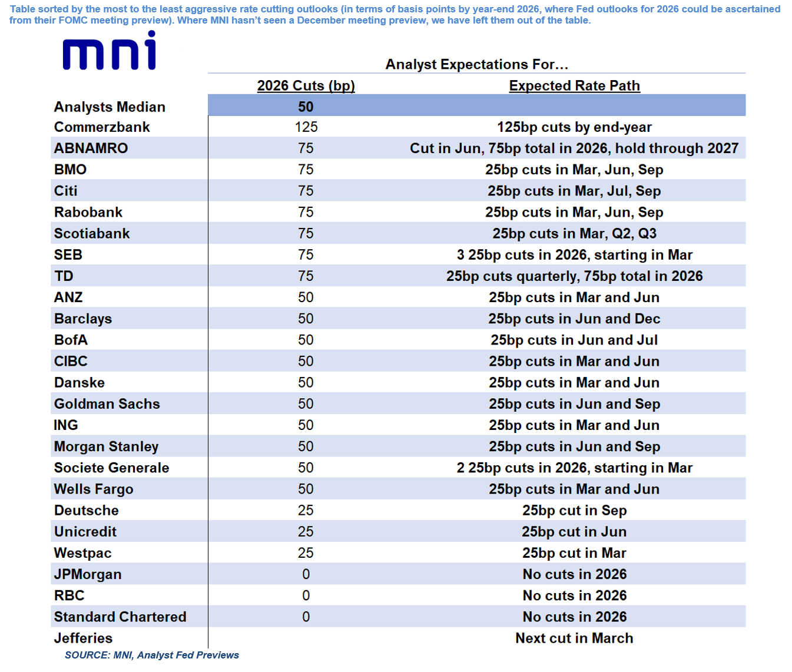Click the "2026 Cuts (bp)" column header
Viewport: 792px width, 672px height.
point(306,86)
